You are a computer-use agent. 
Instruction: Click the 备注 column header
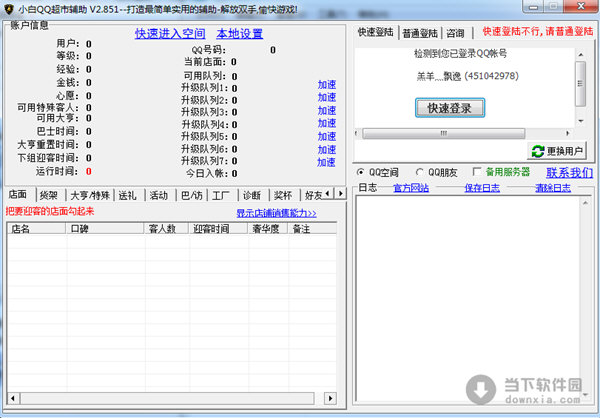(312, 229)
